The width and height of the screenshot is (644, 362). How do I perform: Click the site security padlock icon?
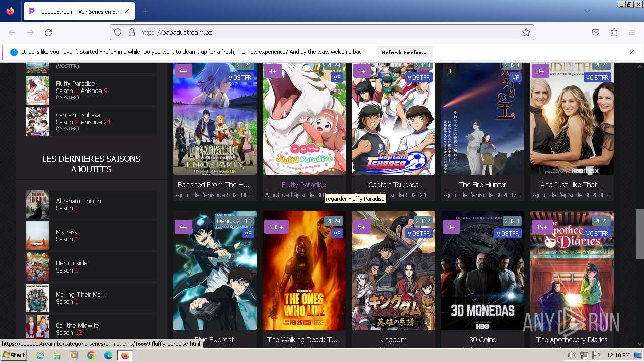(132, 32)
